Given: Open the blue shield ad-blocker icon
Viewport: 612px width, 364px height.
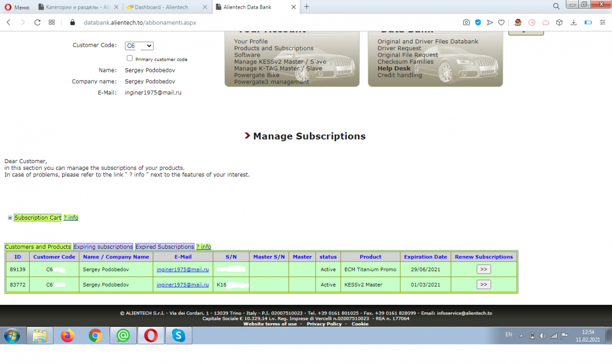Looking at the screenshot, I should point(478,22).
